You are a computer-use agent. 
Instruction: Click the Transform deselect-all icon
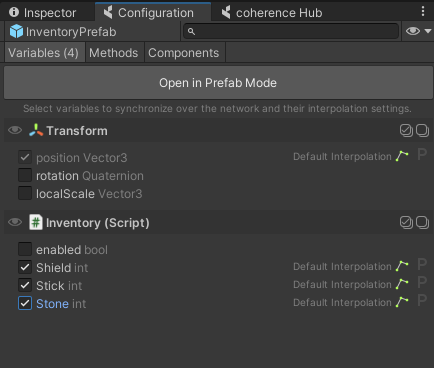(422, 130)
